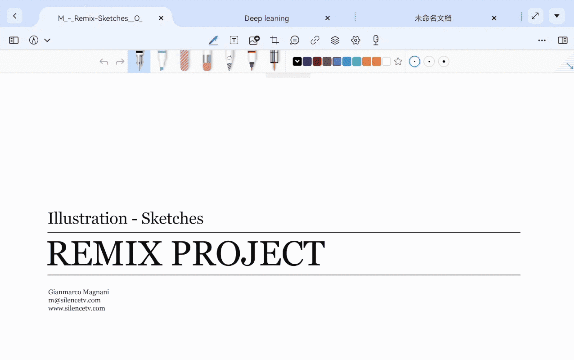Pick the white color swatch

[386, 62]
